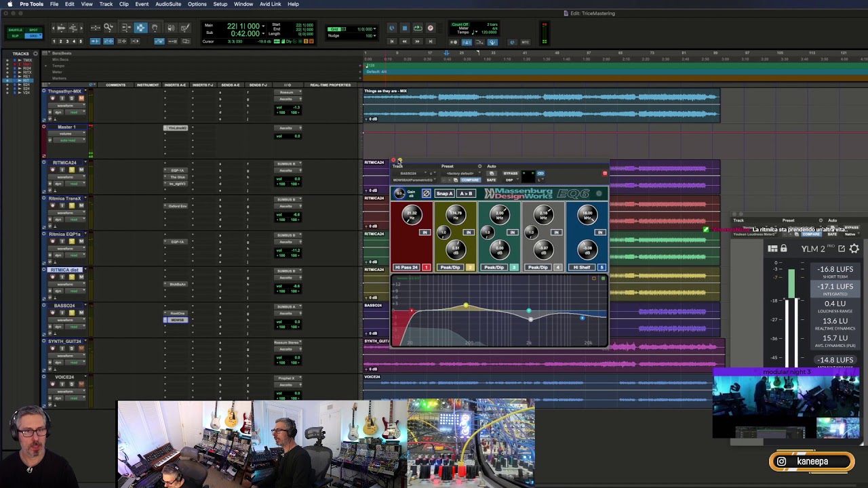Screen dimensions: 868x488
Task: Toggle Mute on RITMICA24 track
Action: click(x=81, y=169)
